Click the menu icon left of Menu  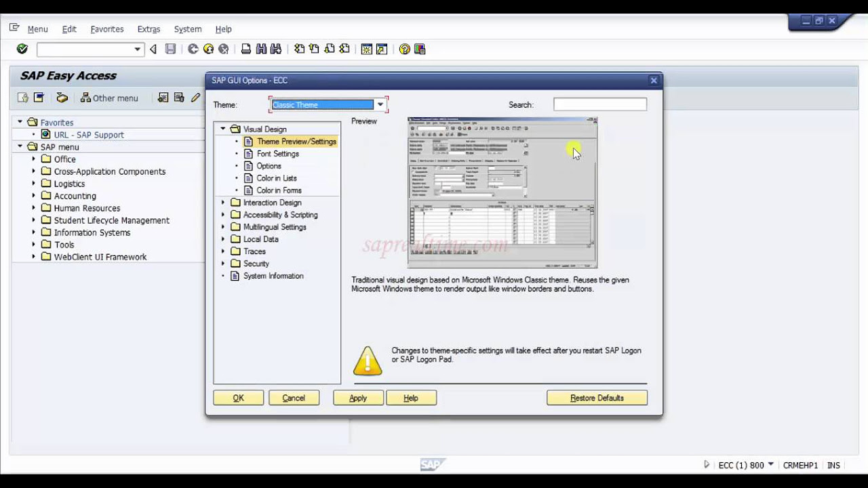pyautogui.click(x=14, y=28)
